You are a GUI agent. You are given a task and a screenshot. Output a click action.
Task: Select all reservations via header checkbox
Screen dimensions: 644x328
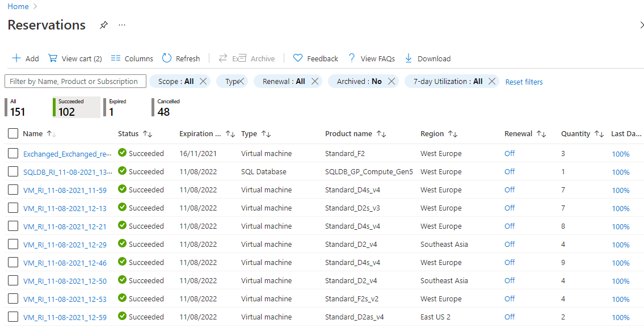point(12,133)
